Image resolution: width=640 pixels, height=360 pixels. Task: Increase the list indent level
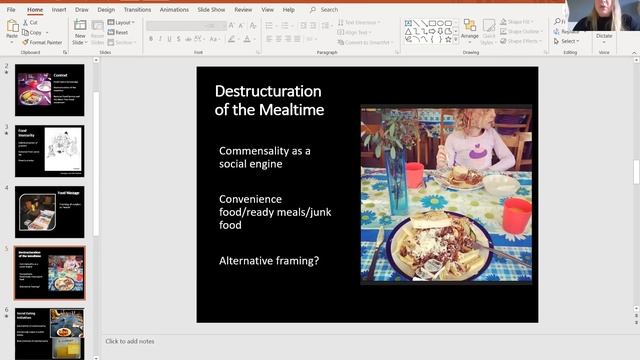[313, 26]
